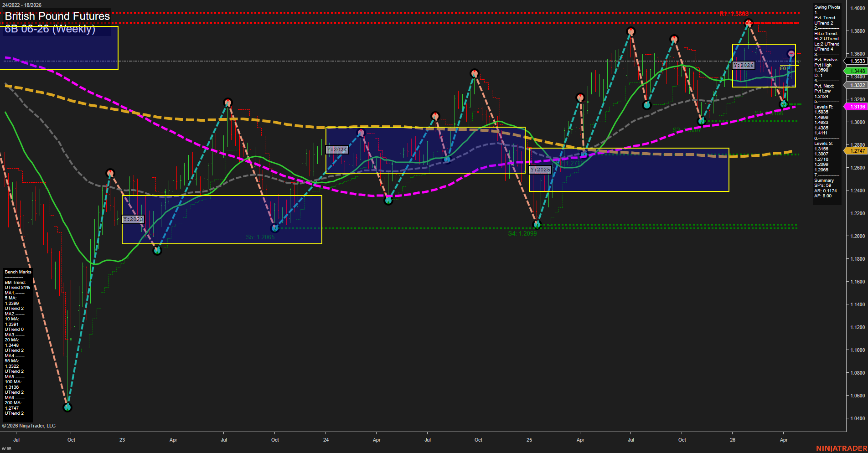The height and width of the screenshot is (453, 868).
Task: Click the swing high pivot marker at R1 level
Action: 748,23
